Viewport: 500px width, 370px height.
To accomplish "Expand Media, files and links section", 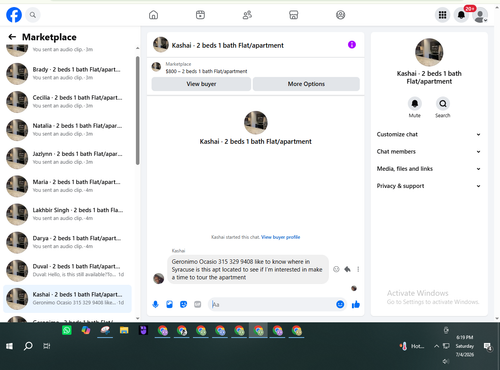I will (x=429, y=169).
